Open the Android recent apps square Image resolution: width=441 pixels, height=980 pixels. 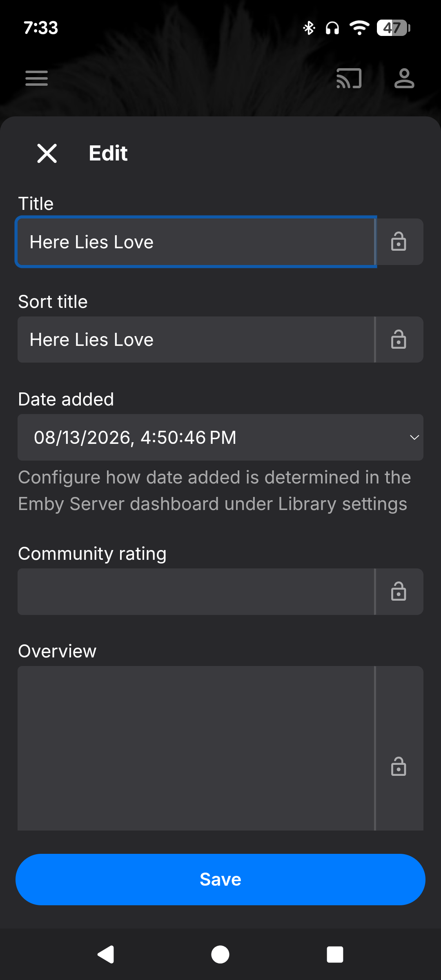pyautogui.click(x=335, y=954)
